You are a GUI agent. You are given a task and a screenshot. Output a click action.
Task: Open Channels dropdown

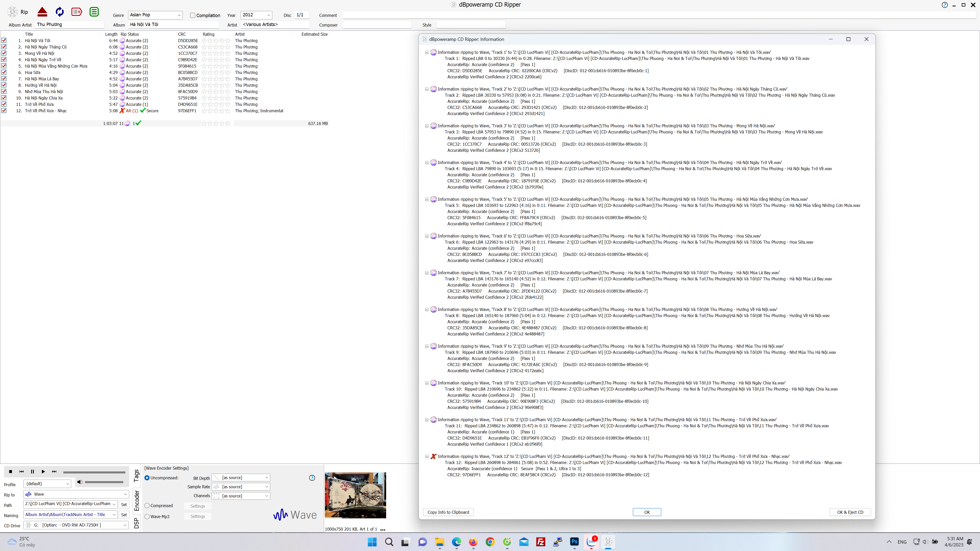pos(241,496)
